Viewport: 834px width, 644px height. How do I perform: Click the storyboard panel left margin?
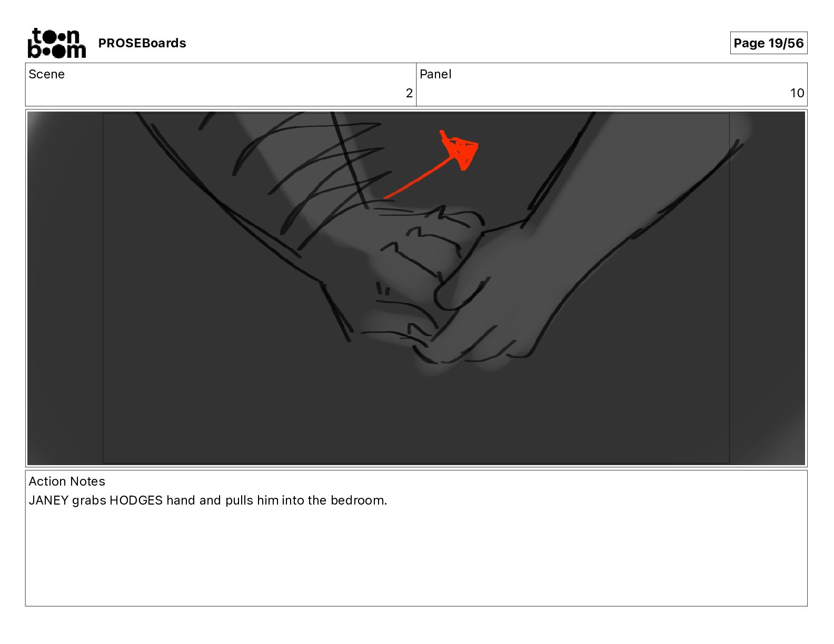(x=65, y=288)
